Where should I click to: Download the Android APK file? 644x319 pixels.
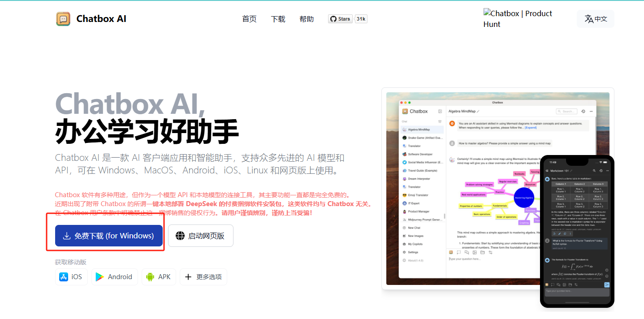coord(159,277)
